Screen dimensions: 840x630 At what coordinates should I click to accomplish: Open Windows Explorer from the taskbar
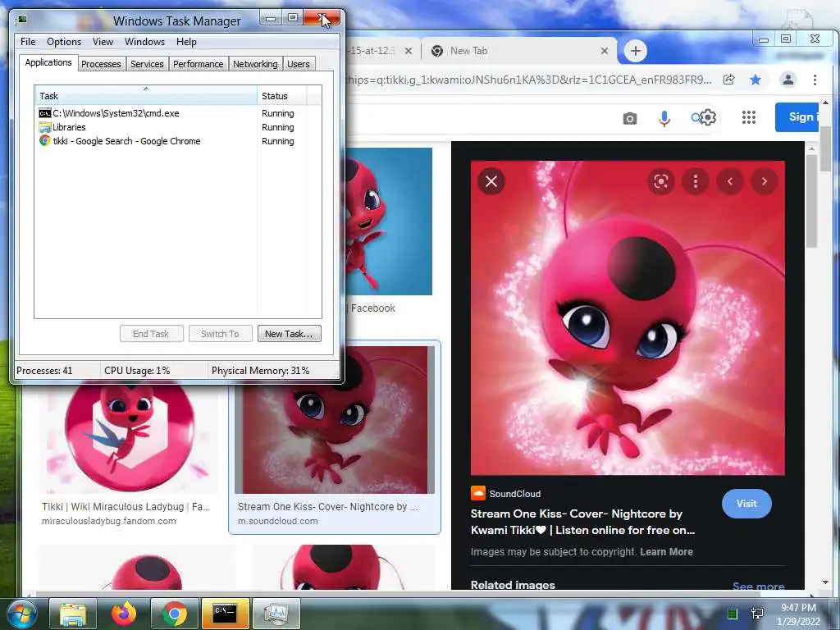click(x=73, y=614)
